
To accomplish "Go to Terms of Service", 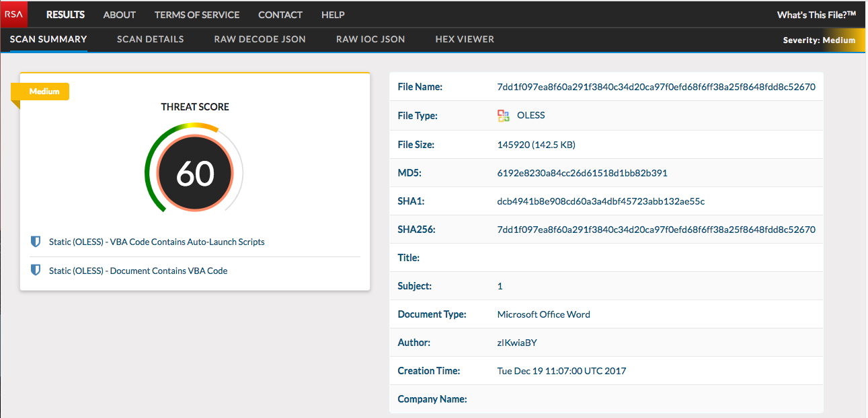I will 196,15.
